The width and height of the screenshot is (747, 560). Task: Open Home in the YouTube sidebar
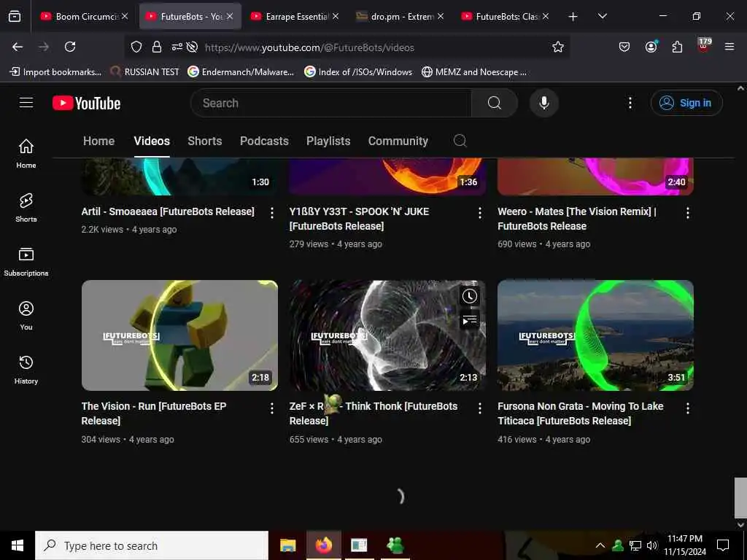coord(26,153)
